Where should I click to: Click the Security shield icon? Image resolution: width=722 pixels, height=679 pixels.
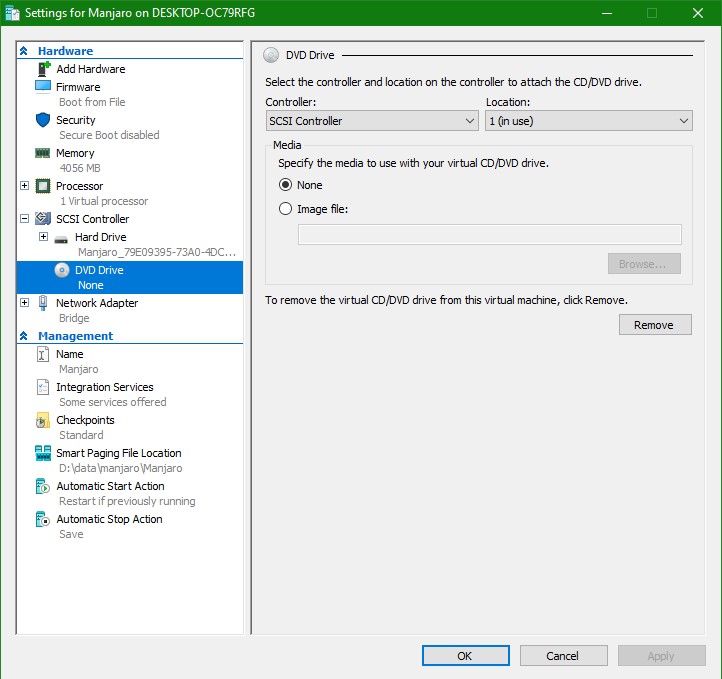pyautogui.click(x=43, y=120)
